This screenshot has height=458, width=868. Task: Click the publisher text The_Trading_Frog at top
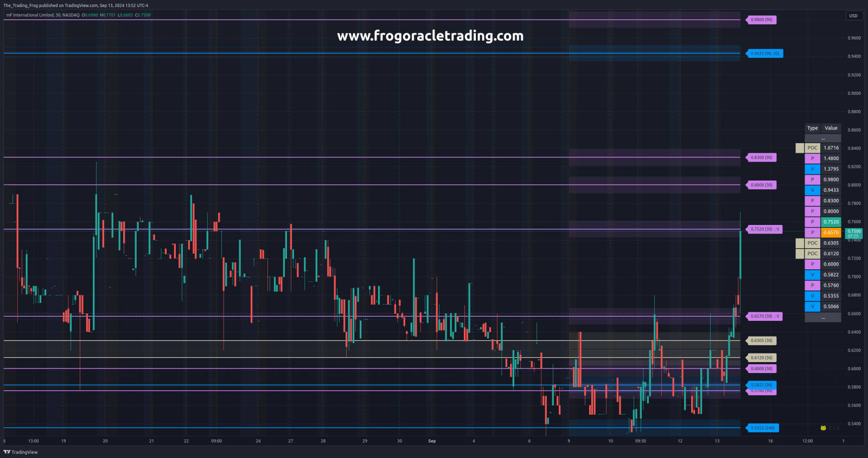(21, 5)
